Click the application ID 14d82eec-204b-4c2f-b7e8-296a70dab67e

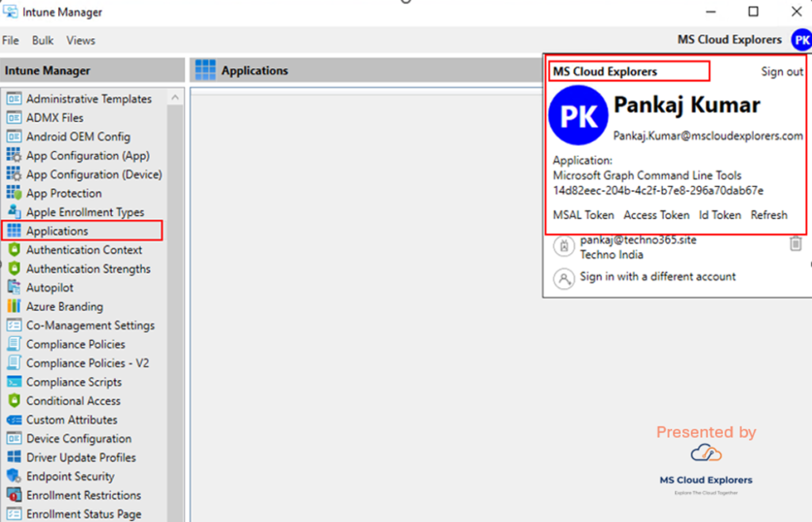[658, 190]
